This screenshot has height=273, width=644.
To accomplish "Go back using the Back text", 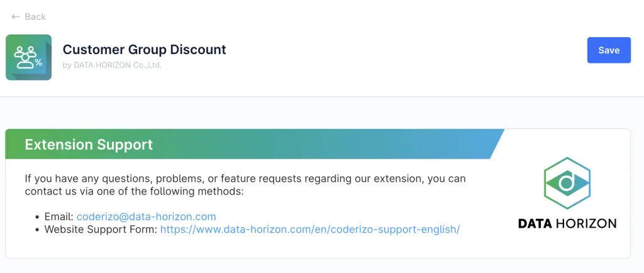I will point(35,17).
